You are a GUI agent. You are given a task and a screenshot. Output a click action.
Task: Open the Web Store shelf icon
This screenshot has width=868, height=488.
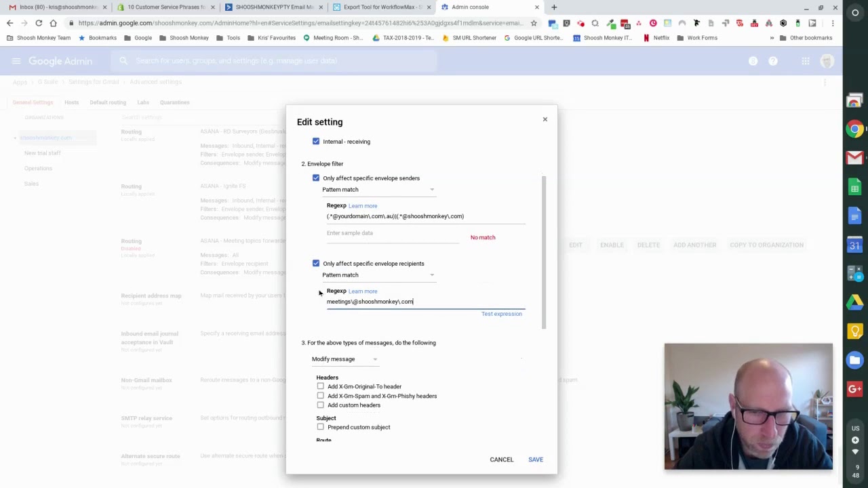[854, 101]
